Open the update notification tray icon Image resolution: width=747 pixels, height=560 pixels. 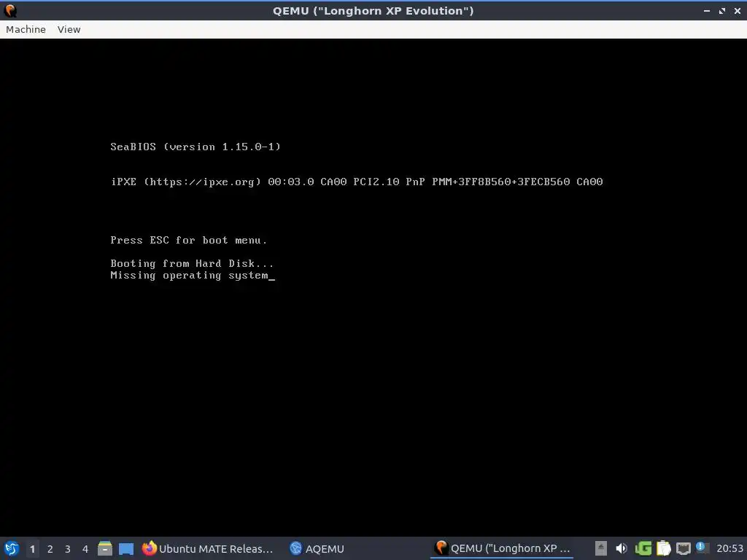pyautogui.click(x=701, y=547)
